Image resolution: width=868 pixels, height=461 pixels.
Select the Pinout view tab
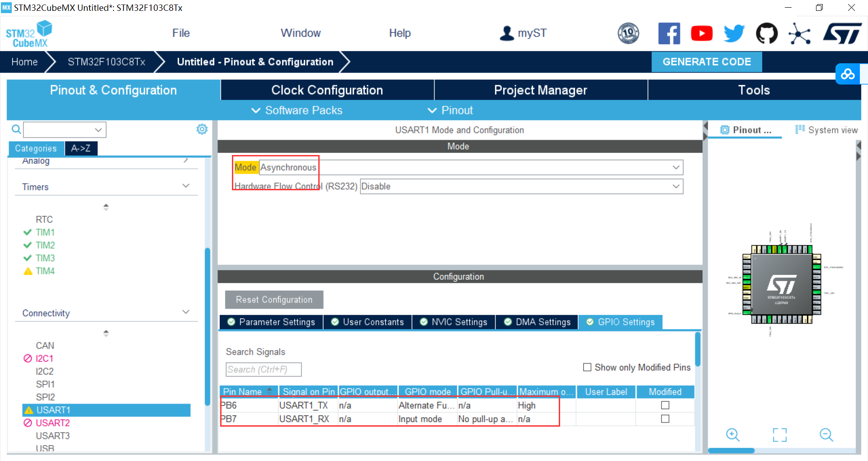click(x=746, y=130)
